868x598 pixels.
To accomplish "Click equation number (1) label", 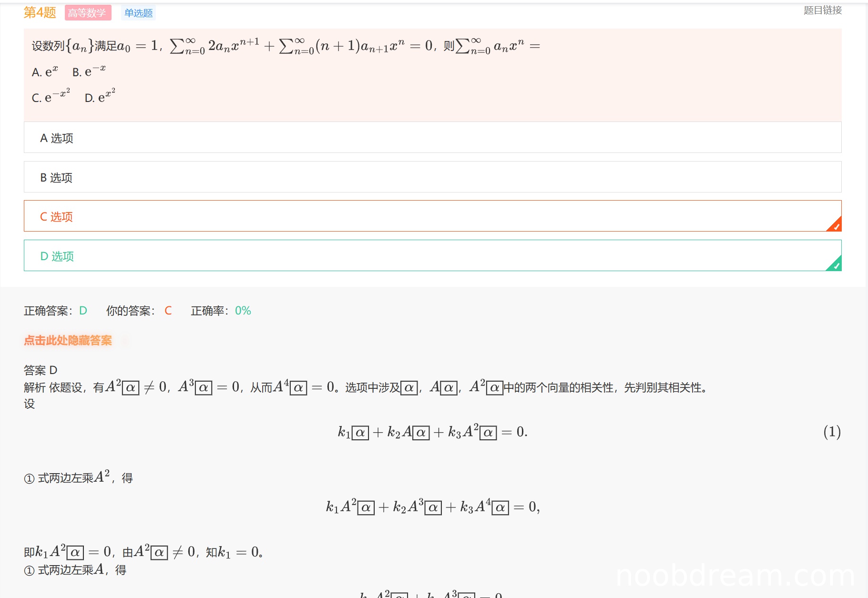I will point(831,432).
